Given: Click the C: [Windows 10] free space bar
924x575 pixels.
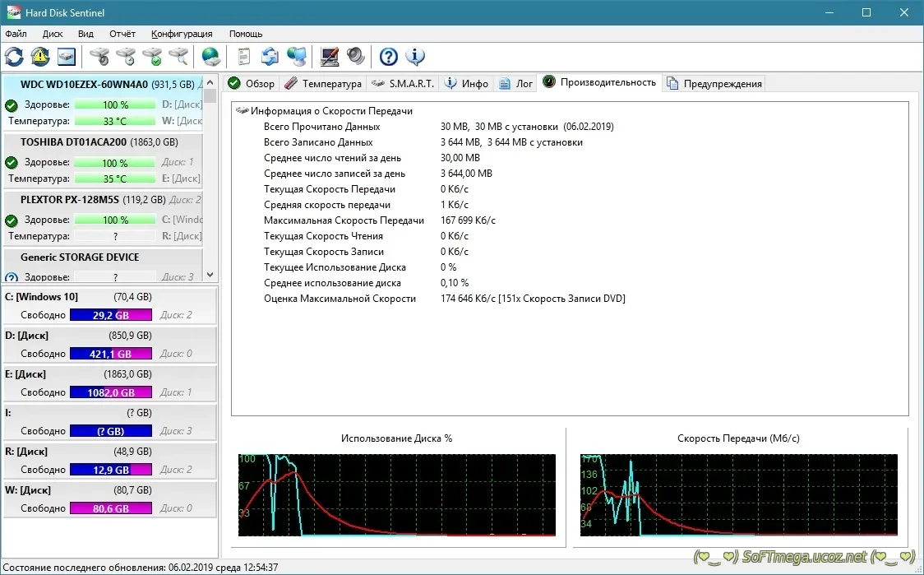Looking at the screenshot, I should (x=111, y=315).
